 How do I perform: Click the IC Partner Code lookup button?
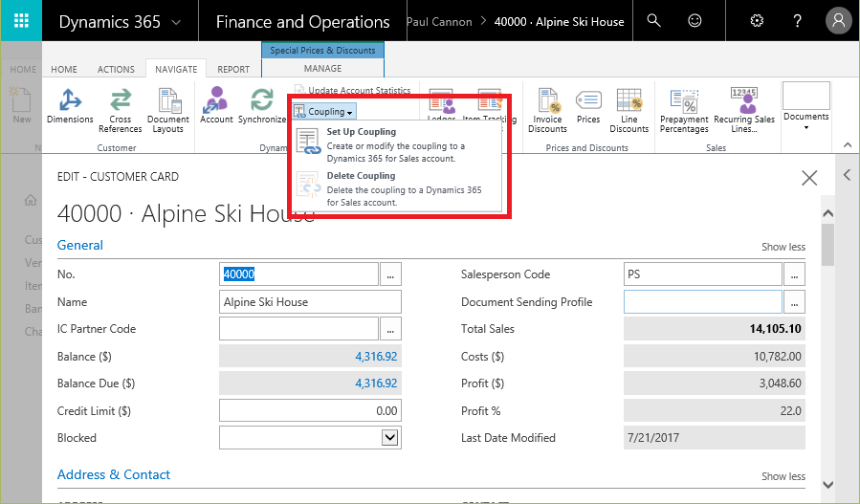390,328
